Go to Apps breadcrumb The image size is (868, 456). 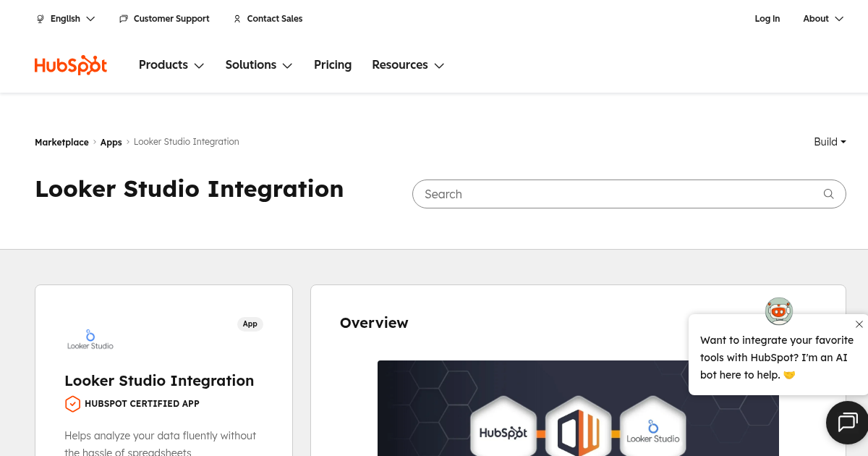pos(111,142)
